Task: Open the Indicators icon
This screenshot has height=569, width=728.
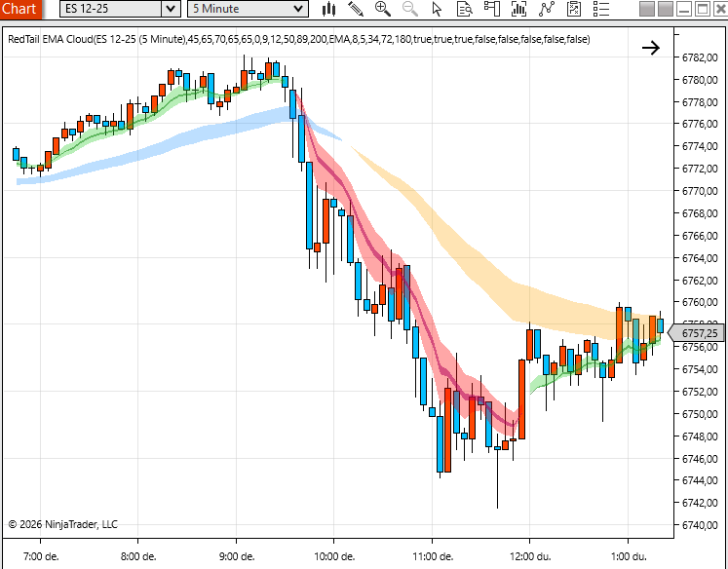Action: click(547, 9)
